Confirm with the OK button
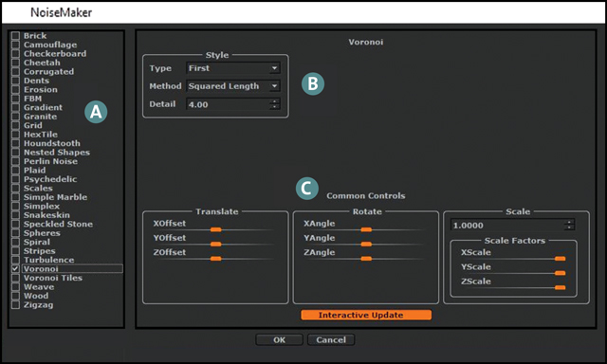Screen dimensions: 607x364 [x=279, y=339]
